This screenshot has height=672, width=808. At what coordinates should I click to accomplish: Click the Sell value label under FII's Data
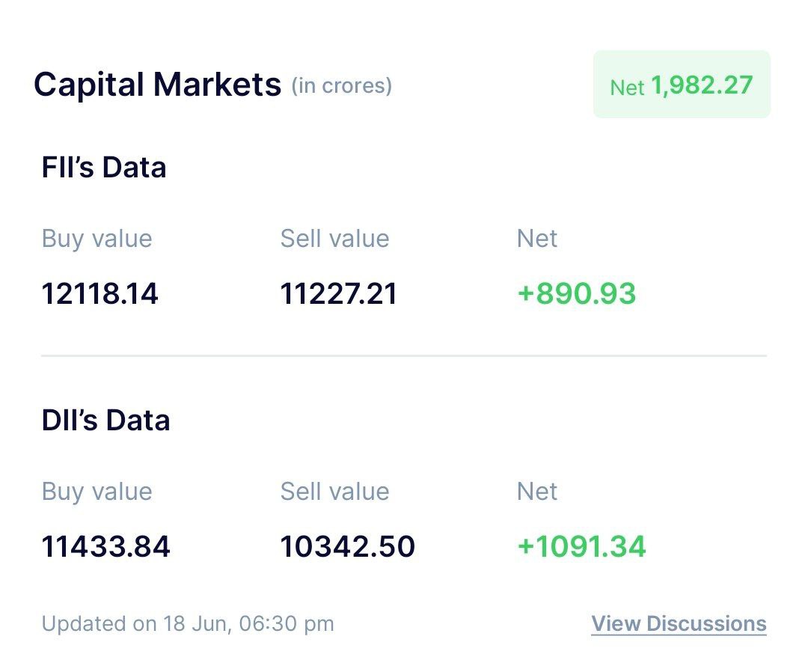point(334,239)
